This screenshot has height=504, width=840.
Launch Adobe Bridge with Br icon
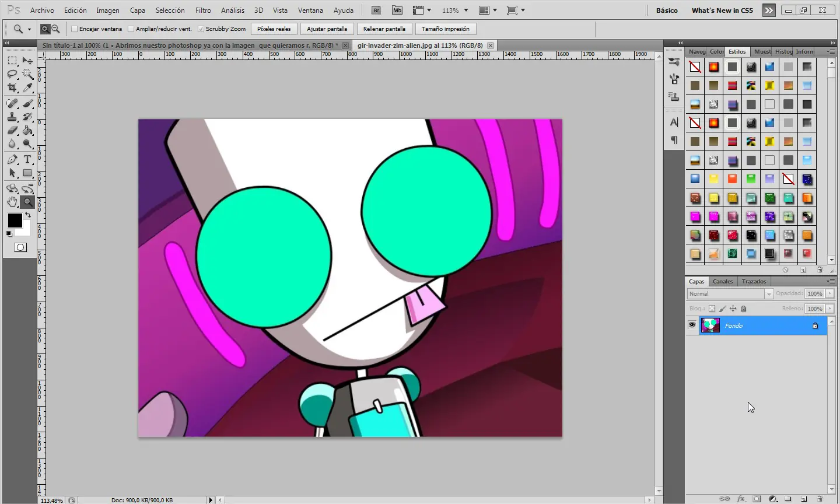(x=376, y=10)
